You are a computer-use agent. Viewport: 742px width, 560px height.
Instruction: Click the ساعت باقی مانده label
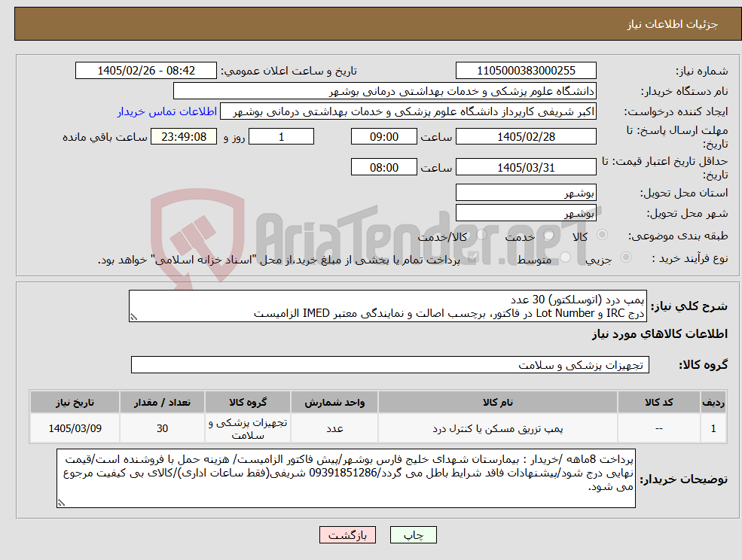(105, 137)
